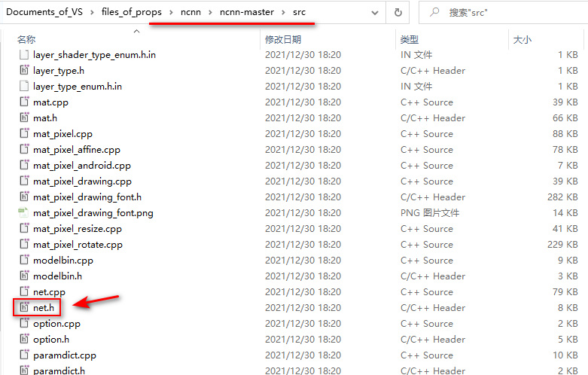Image resolution: width=588 pixels, height=375 pixels.
Task: Click the mat.h header file icon
Action: tap(24, 117)
